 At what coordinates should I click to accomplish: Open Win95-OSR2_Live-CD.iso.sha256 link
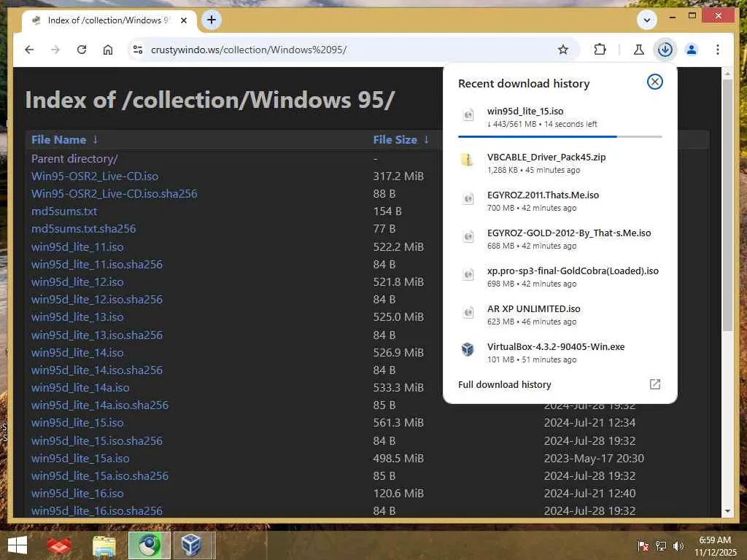pos(115,194)
